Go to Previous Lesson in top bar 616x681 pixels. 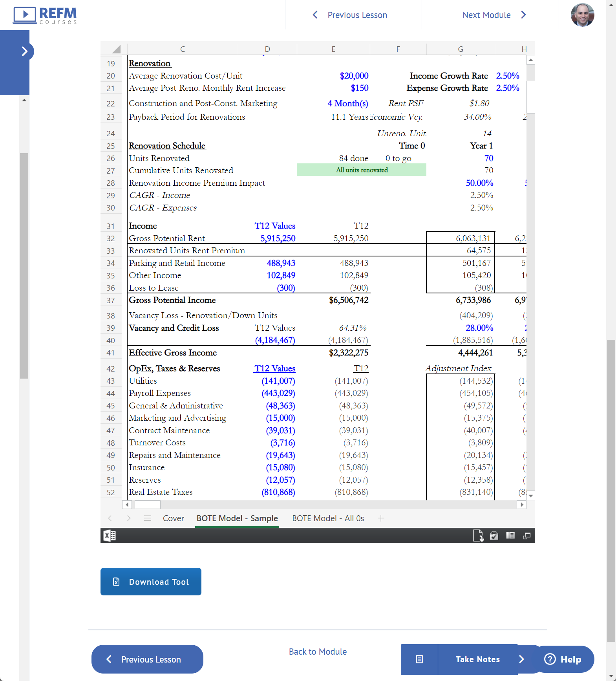pyautogui.click(x=350, y=15)
